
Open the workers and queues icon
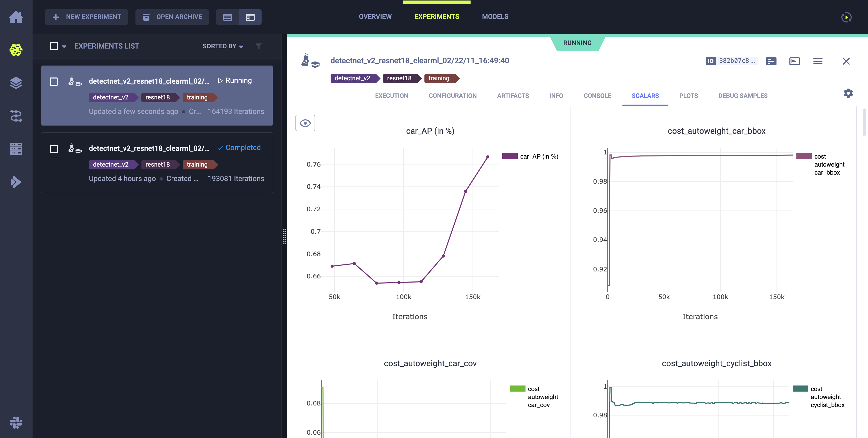(x=16, y=149)
